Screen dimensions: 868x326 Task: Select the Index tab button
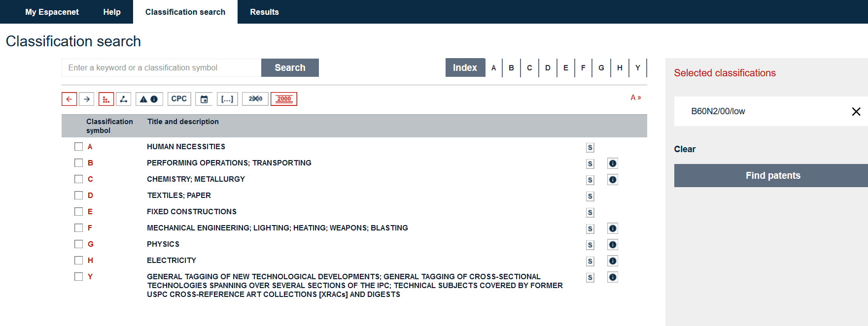tap(465, 67)
